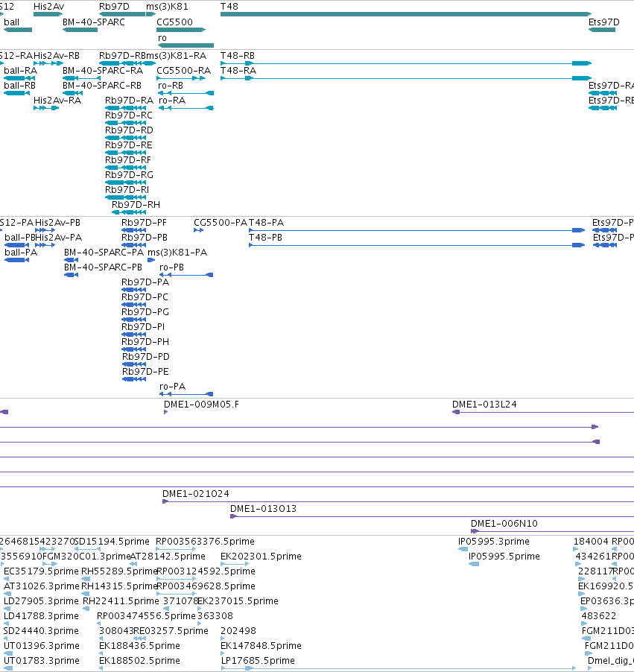The height and width of the screenshot is (672, 634).
Task: Select transcript T48-RA
Action: point(406,78)
